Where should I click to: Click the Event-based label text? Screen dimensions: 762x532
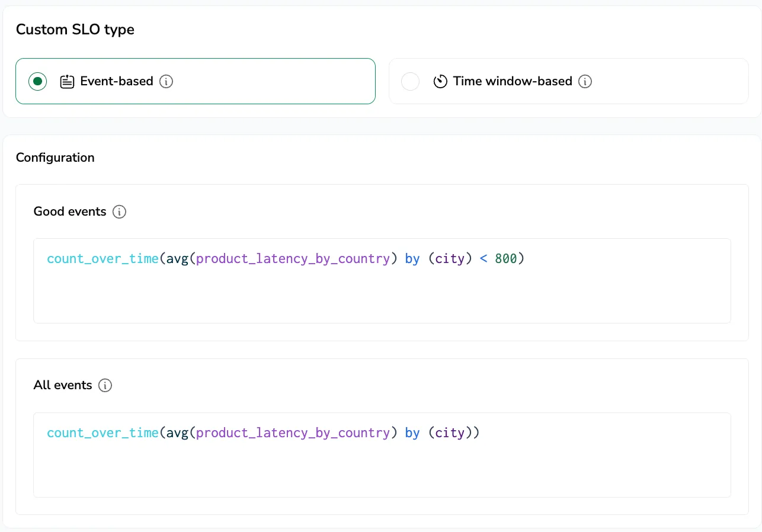pos(117,81)
